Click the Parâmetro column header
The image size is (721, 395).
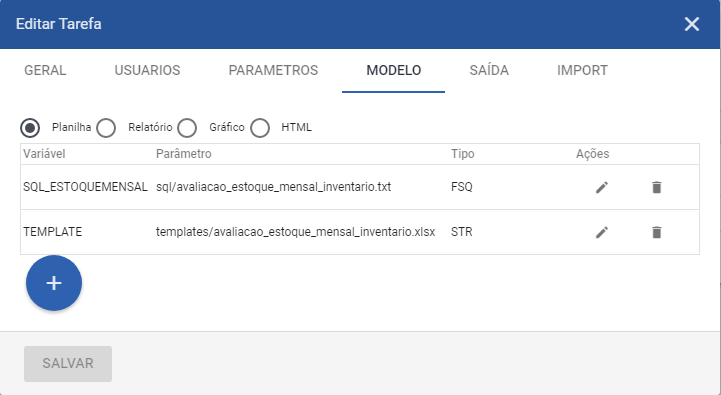tap(183, 154)
